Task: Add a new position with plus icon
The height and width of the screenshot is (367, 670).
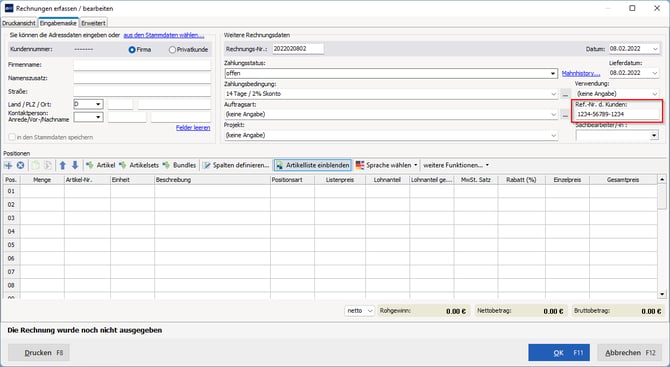Action: (8, 165)
